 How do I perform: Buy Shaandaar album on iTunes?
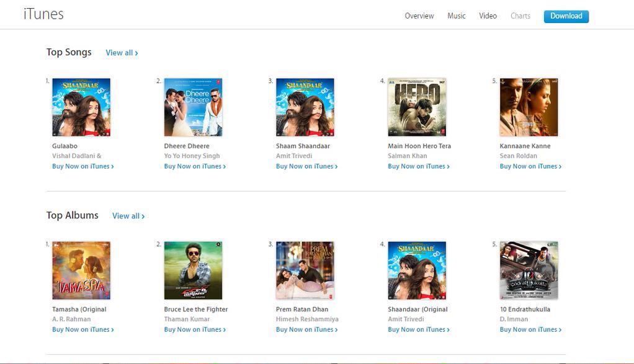click(419, 329)
